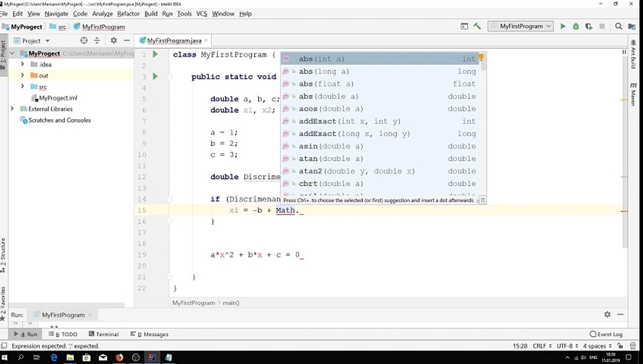Screen dimensions: 643x364
Task: Switch to the Terminal tool window tab
Action: point(103,334)
